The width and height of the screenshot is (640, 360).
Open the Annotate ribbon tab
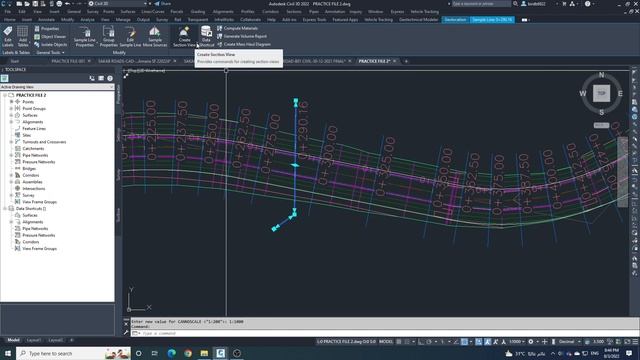(46, 20)
